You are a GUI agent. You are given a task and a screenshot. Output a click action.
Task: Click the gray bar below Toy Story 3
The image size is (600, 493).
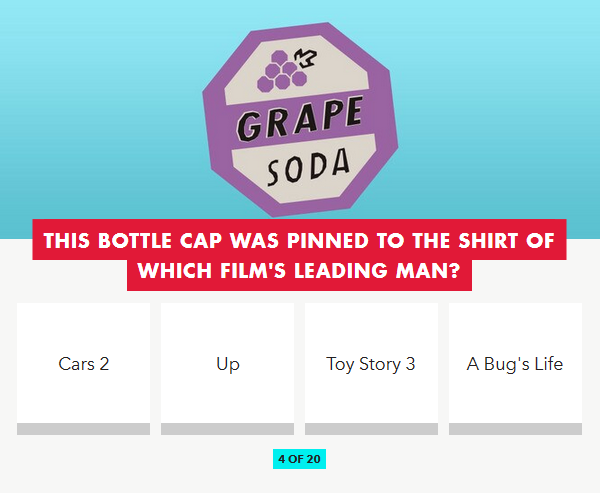pos(371,429)
